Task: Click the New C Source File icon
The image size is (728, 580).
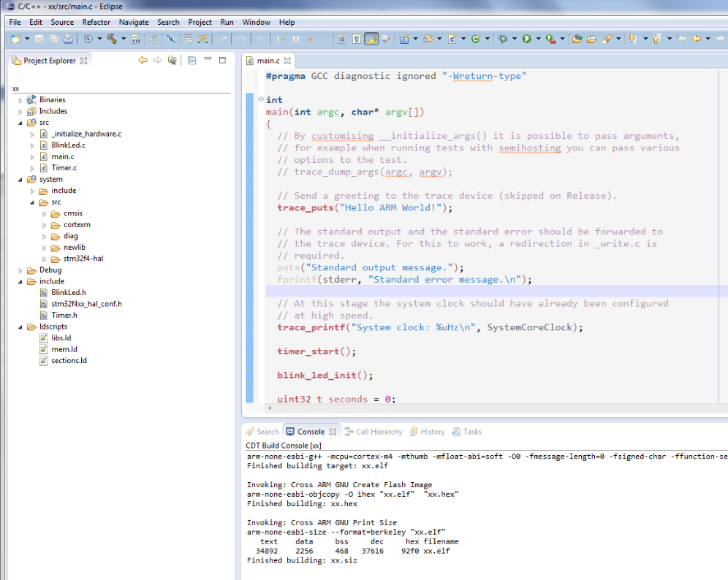Action: 452,39
